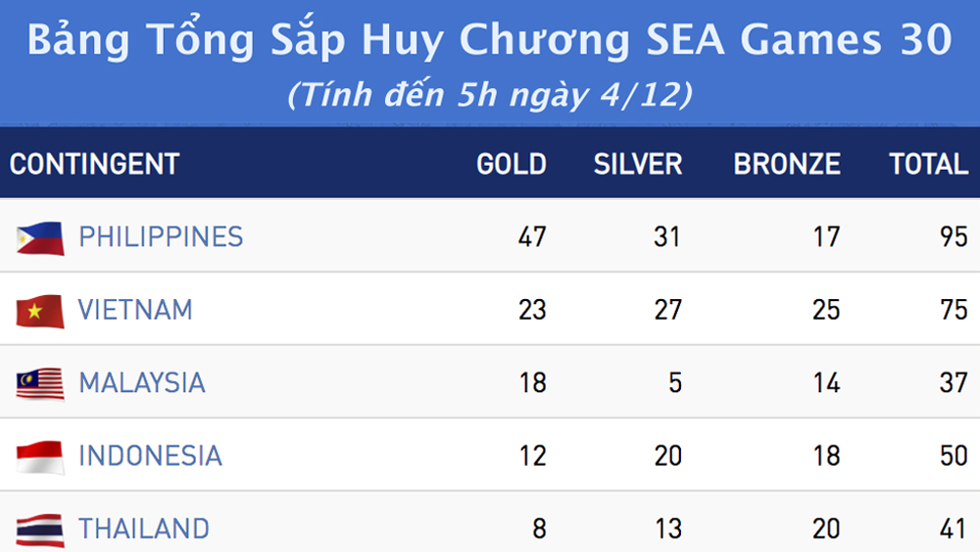Image resolution: width=980 pixels, height=552 pixels.
Task: Select the INDONESIA country name
Action: coord(150,456)
